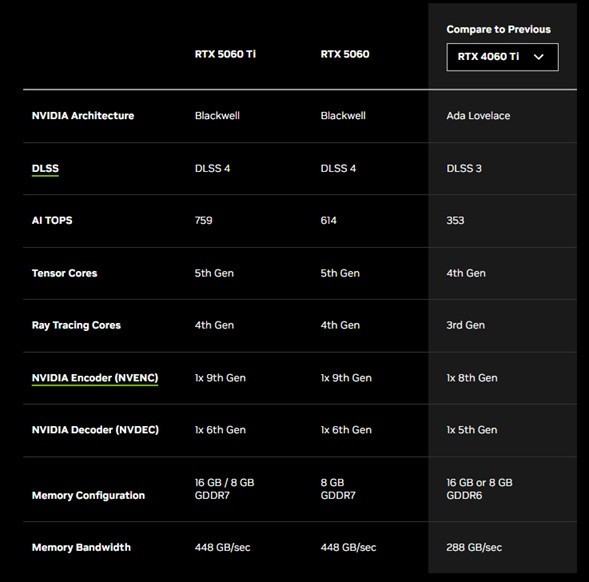
Task: Click the NVIDIA Architecture row label
Action: [x=83, y=116]
